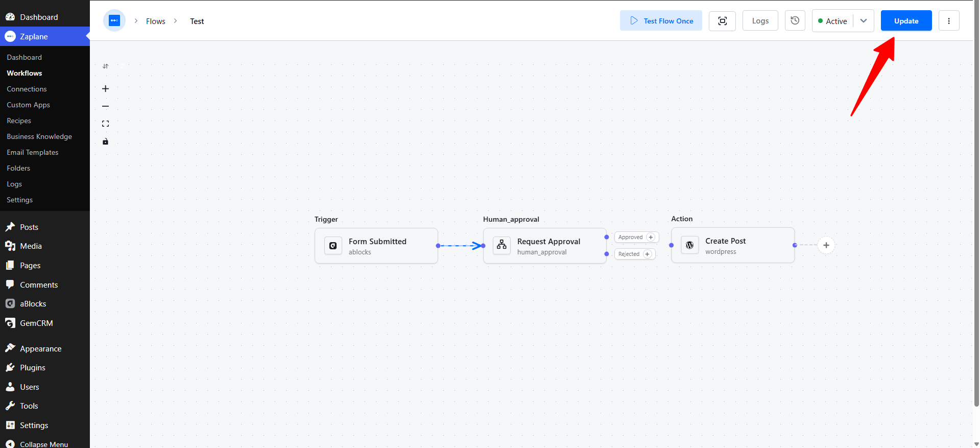Collapse the WordPress admin menu

(x=45, y=443)
